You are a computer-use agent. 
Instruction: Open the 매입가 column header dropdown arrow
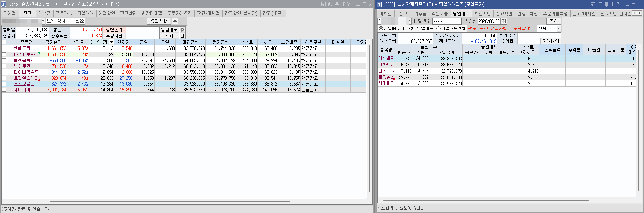[111, 42]
